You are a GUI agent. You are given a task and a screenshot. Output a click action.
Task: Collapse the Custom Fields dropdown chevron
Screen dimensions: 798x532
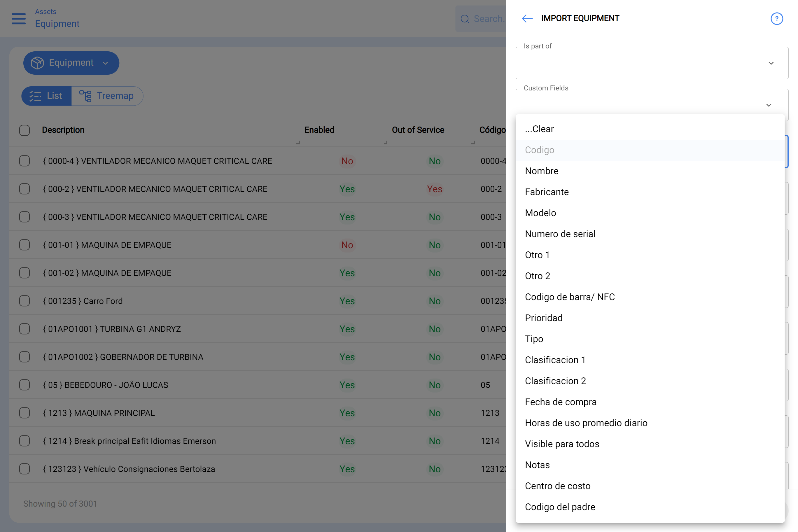(769, 105)
